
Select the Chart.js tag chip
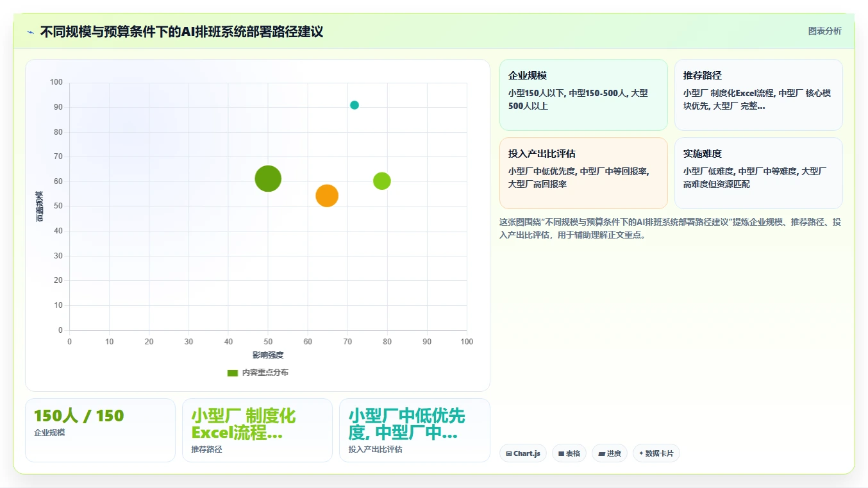523,453
